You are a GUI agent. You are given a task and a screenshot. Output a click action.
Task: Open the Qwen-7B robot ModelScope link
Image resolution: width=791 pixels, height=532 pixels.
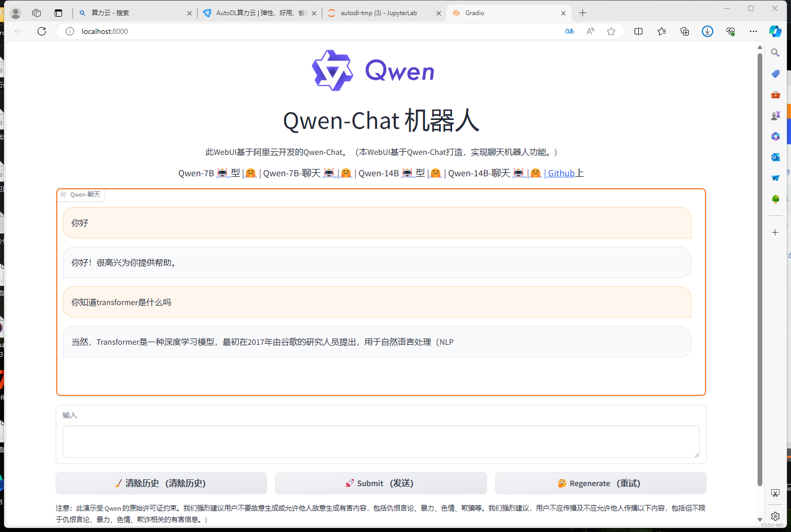click(223, 173)
